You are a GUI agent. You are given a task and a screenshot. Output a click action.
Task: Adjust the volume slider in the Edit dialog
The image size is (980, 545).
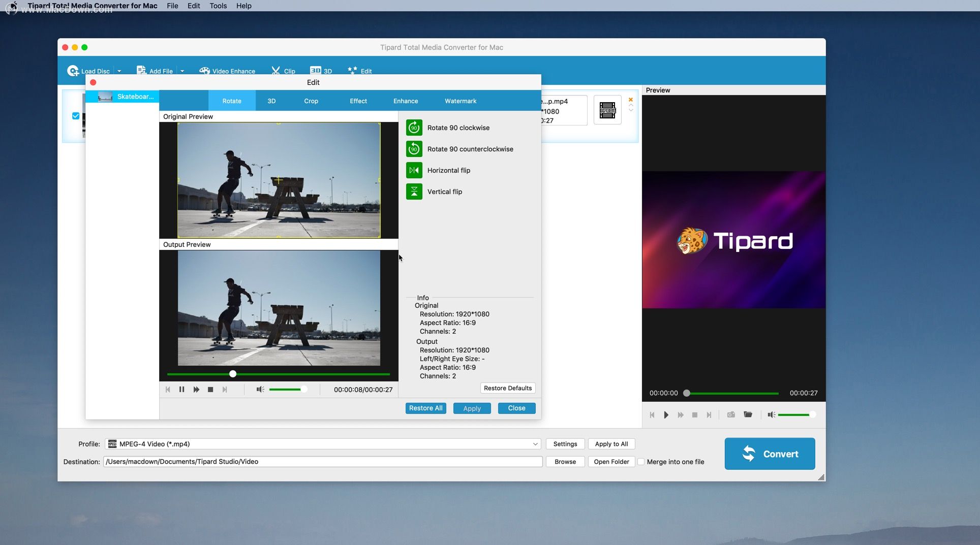(288, 389)
